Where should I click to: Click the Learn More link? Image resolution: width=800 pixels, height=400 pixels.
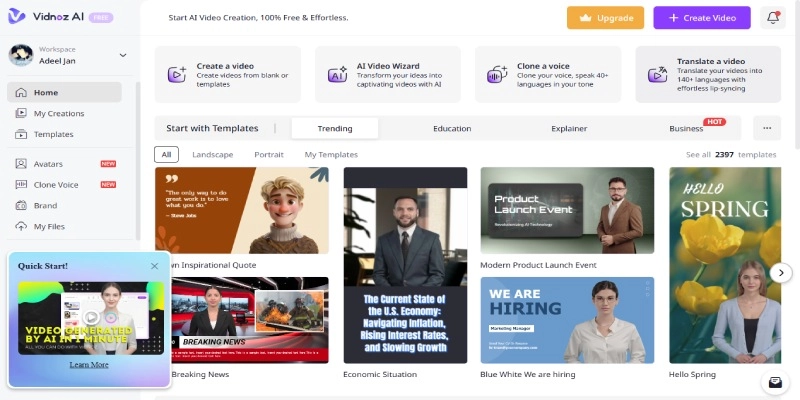pos(89,365)
